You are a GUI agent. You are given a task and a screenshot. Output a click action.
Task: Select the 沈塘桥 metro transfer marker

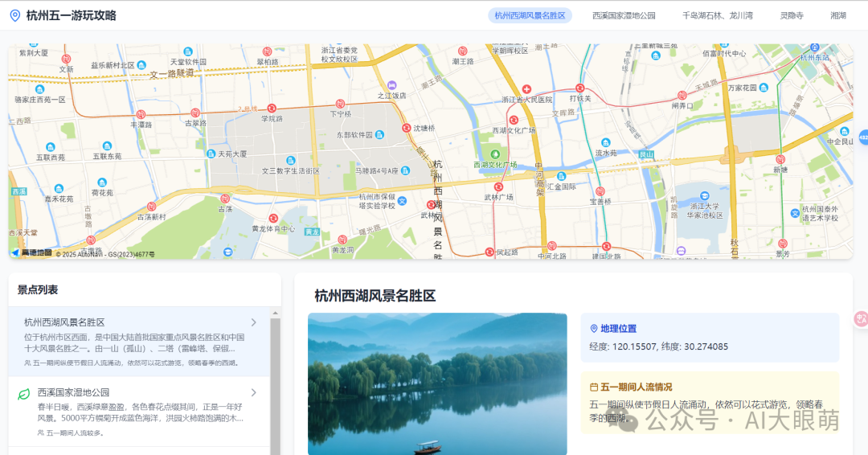tap(407, 128)
